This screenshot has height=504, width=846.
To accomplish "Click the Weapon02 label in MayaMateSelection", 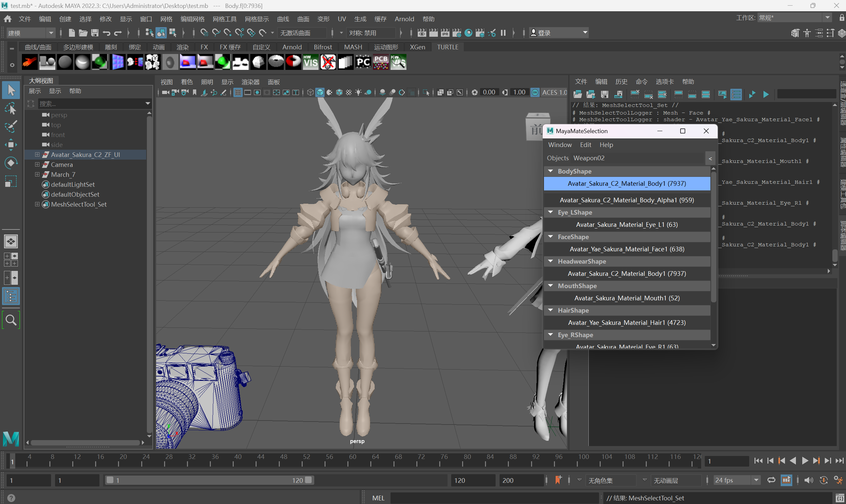I will pyautogui.click(x=589, y=158).
